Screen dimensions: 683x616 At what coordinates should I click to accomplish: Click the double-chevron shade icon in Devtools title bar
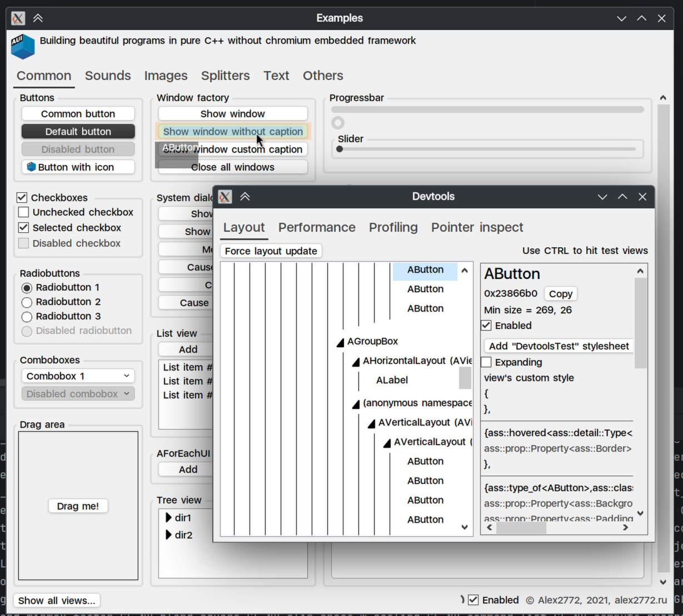(x=245, y=197)
